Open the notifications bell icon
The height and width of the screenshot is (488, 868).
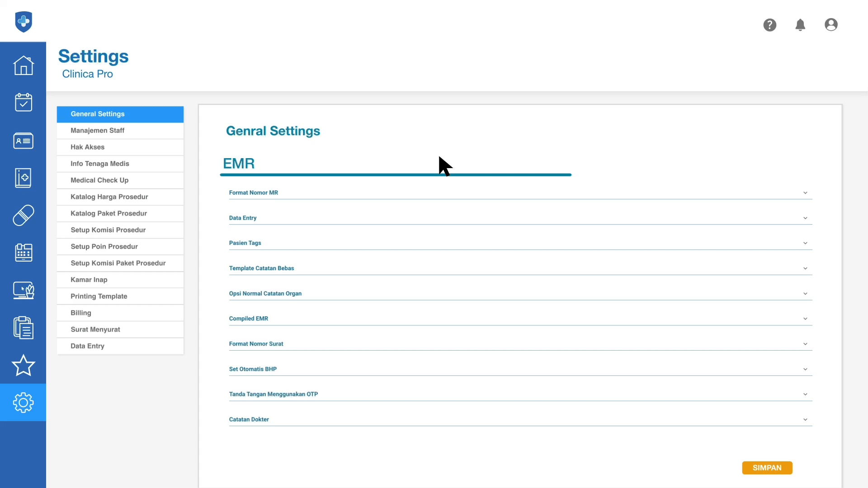point(800,25)
